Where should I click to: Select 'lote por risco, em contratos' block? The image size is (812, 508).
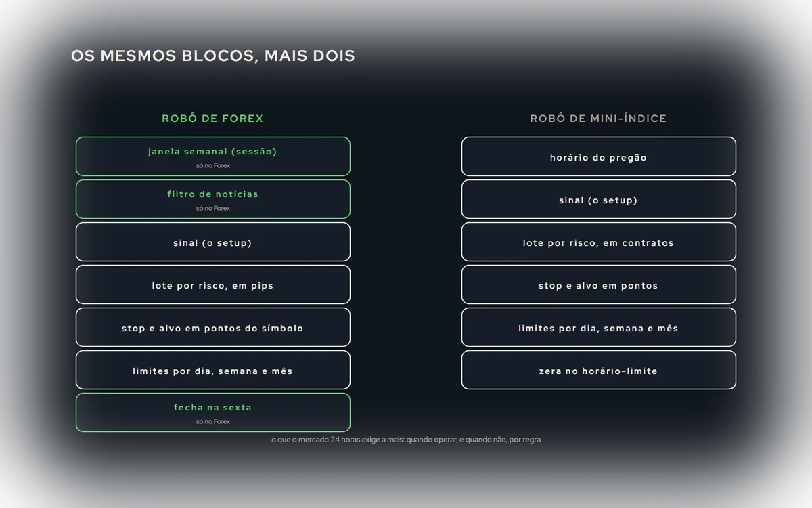point(599,242)
